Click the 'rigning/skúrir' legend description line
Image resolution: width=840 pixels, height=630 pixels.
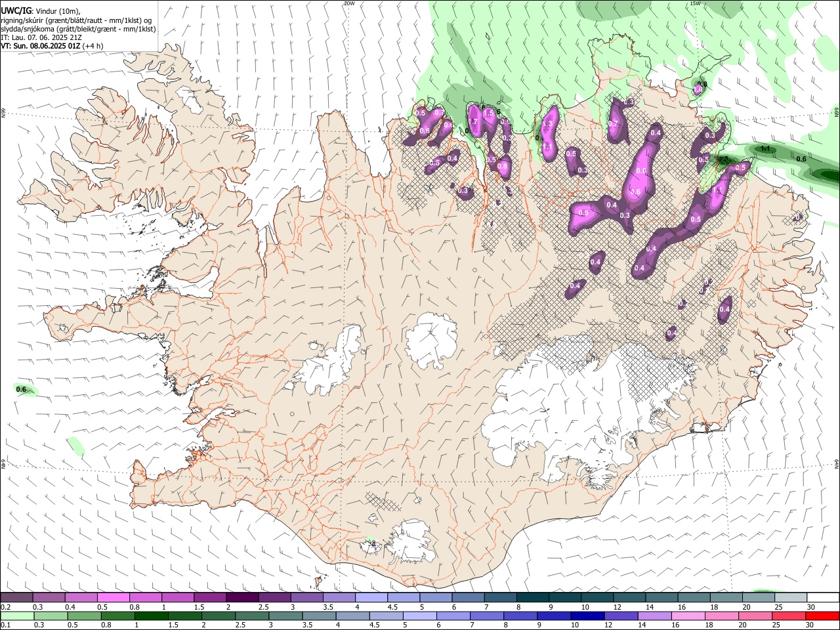click(x=77, y=20)
